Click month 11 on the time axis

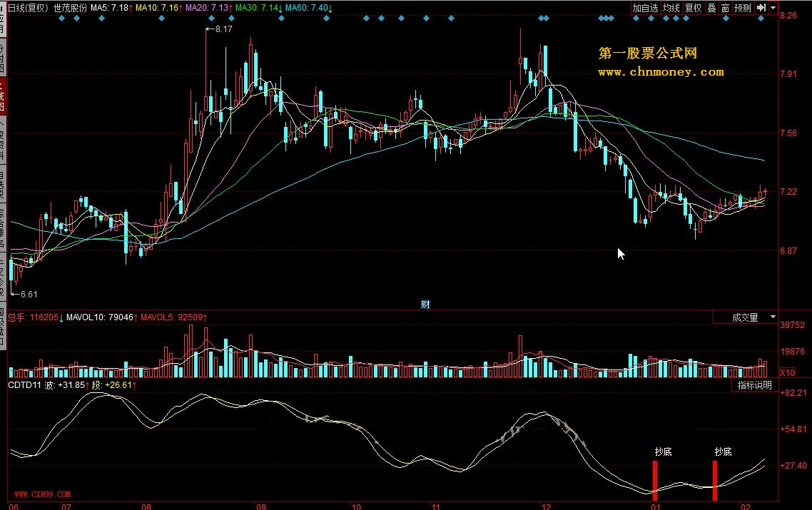click(436, 506)
